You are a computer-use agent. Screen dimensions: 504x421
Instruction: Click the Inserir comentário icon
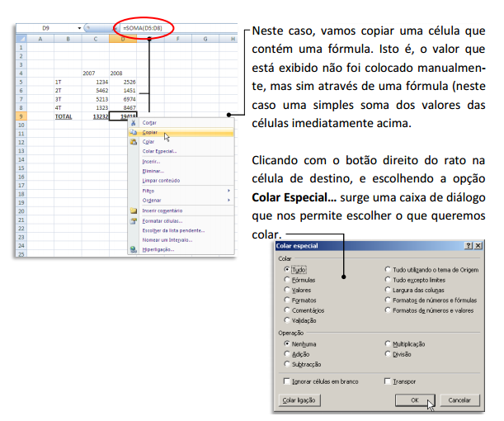point(134,210)
